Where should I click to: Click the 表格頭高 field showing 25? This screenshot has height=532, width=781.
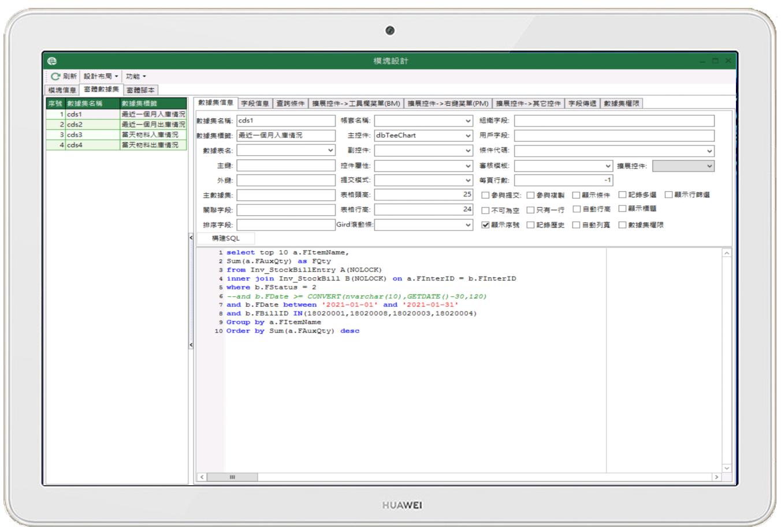[424, 195]
